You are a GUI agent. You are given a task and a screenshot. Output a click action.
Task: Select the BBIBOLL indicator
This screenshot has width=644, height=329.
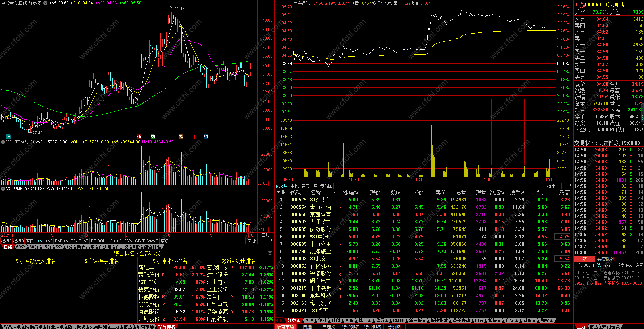99,241
